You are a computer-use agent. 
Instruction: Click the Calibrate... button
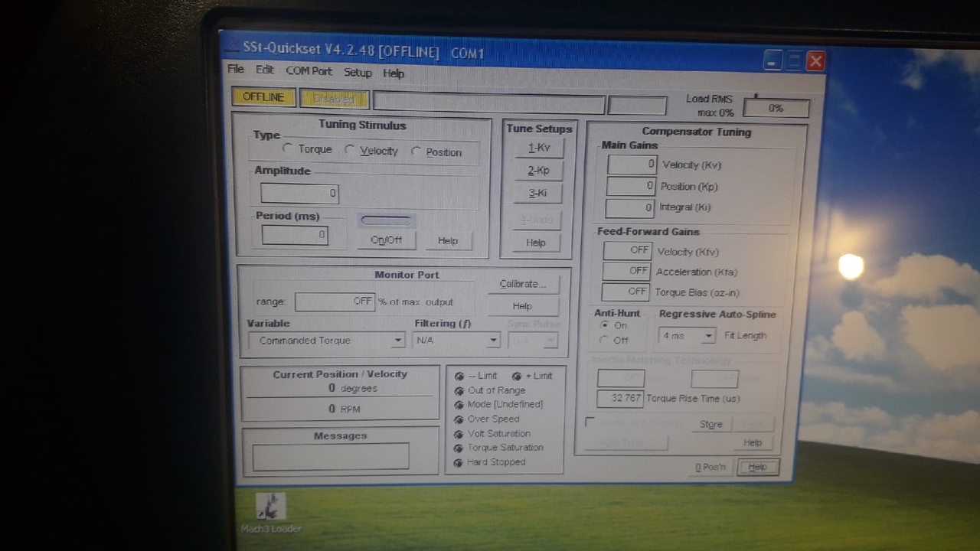523,284
